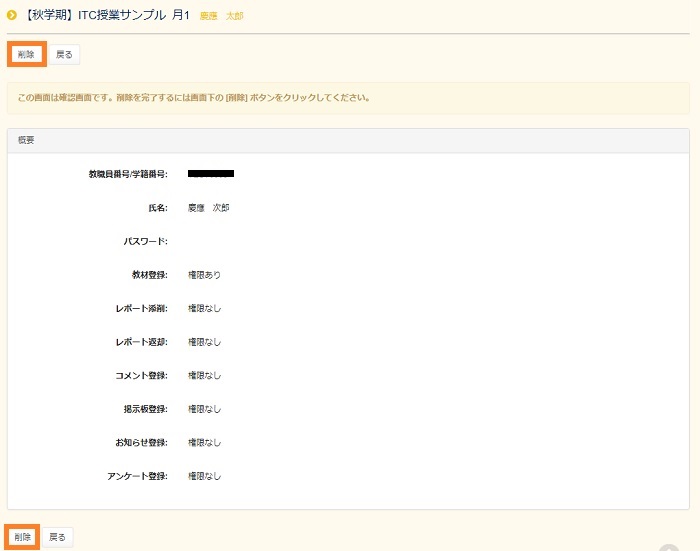Click the アンケート登録 permission label
The width and height of the screenshot is (700, 551).
coord(137,476)
